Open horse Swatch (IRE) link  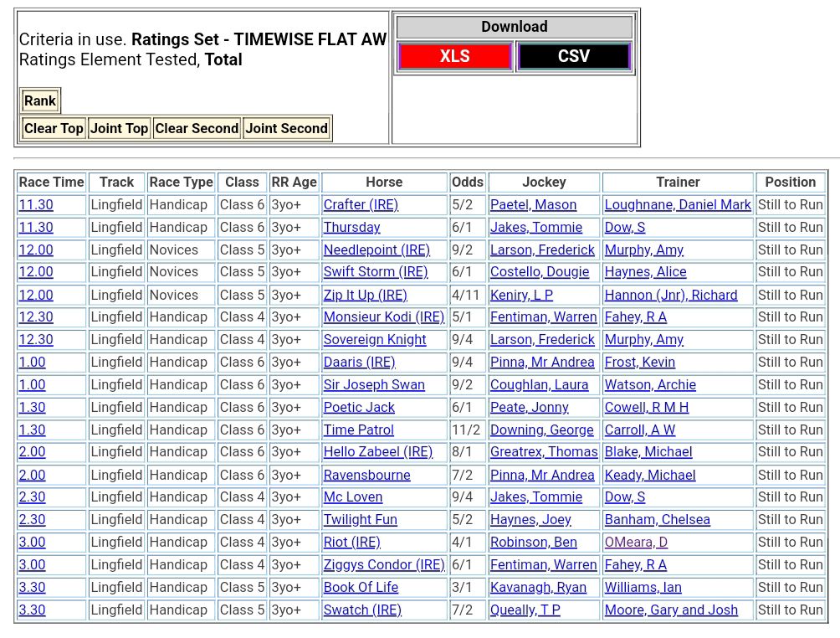(362, 610)
